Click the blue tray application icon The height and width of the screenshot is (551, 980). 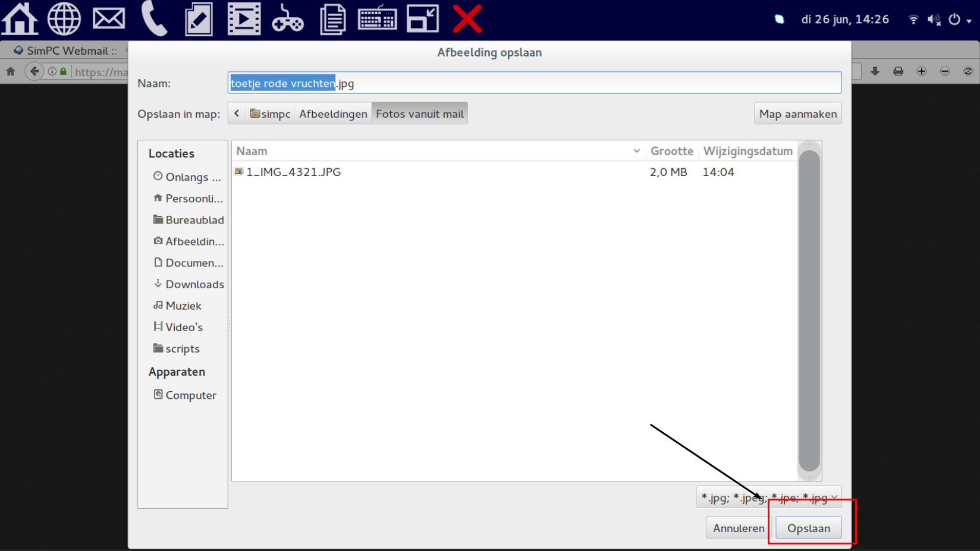click(x=779, y=20)
